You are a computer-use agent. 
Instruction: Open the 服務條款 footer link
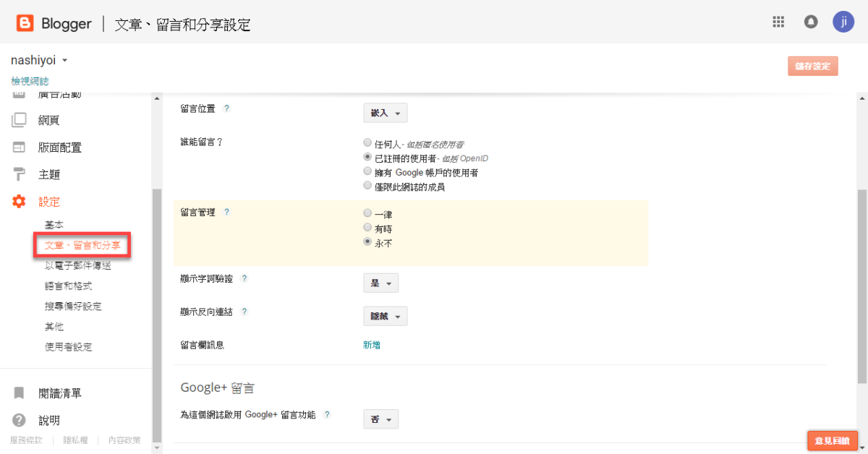point(26,440)
